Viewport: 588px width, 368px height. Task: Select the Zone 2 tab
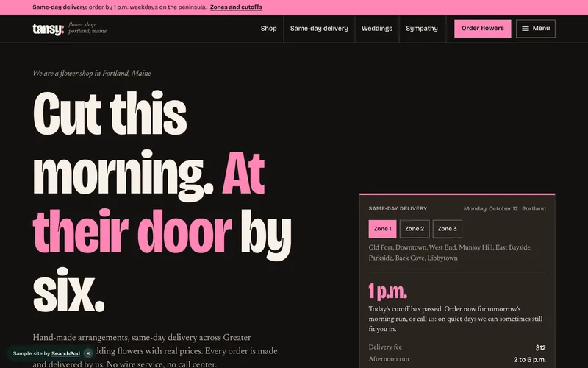415,229
